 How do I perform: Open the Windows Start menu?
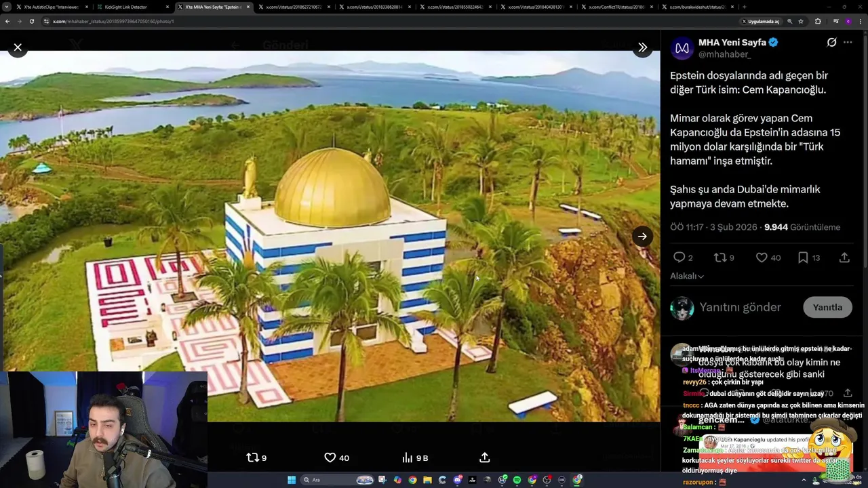click(x=292, y=480)
